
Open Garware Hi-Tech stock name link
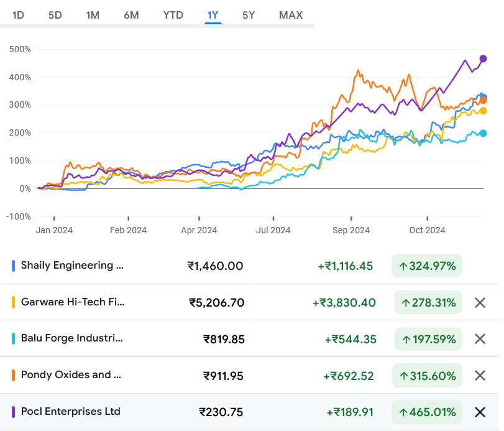pos(73,302)
